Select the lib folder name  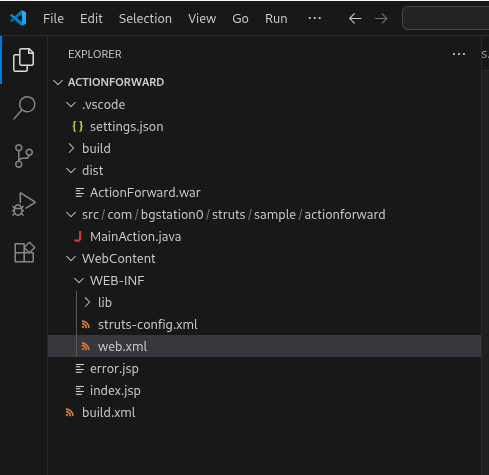click(x=105, y=303)
